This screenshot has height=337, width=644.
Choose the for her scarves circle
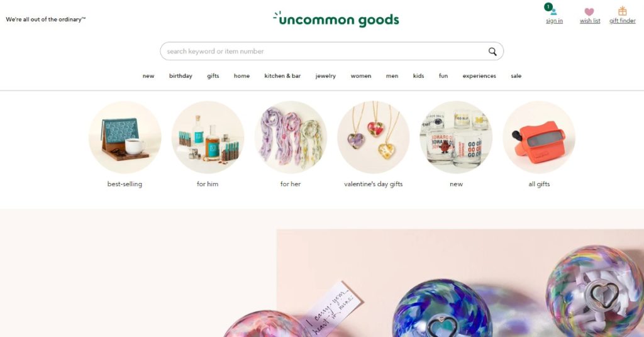pos(291,137)
